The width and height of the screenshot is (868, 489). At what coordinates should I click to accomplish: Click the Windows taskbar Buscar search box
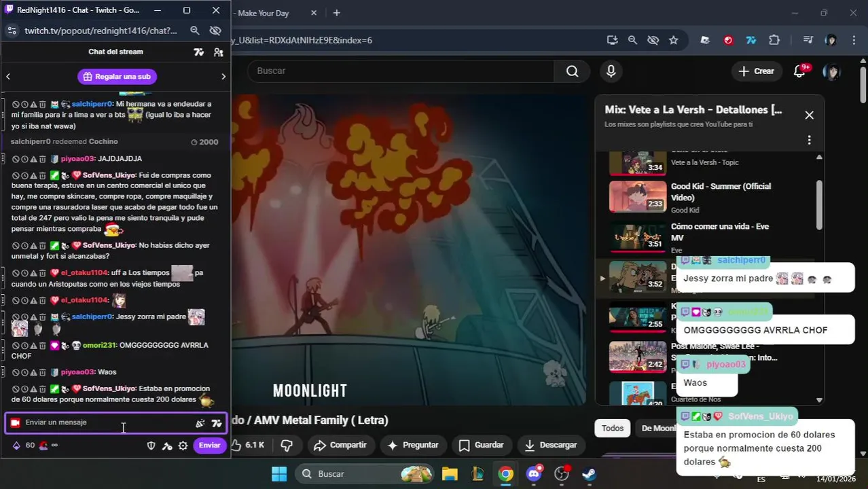[363, 473]
